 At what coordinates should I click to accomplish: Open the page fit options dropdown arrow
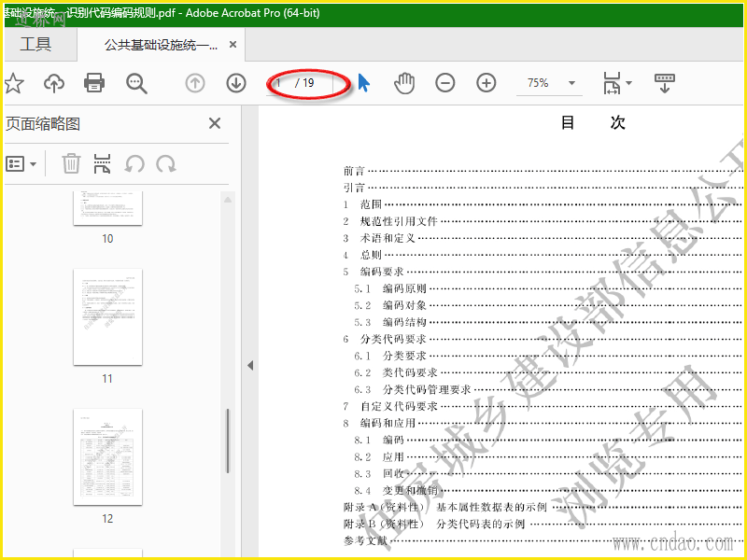click(x=628, y=83)
